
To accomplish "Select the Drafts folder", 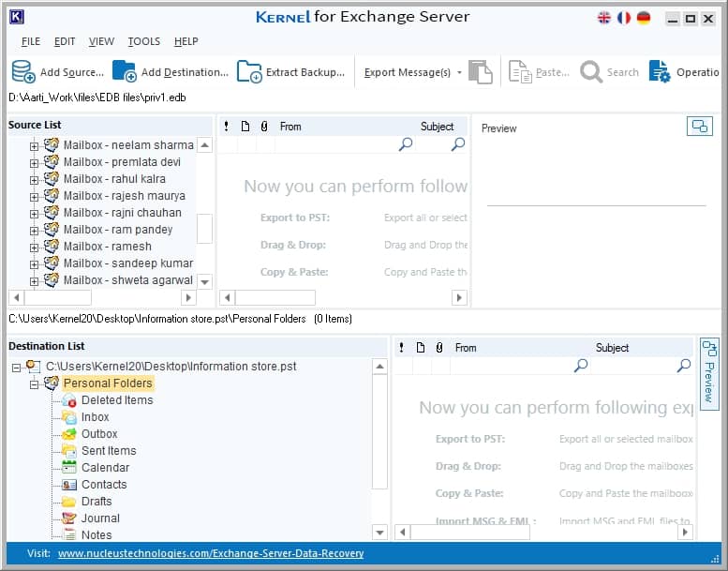I will (97, 502).
